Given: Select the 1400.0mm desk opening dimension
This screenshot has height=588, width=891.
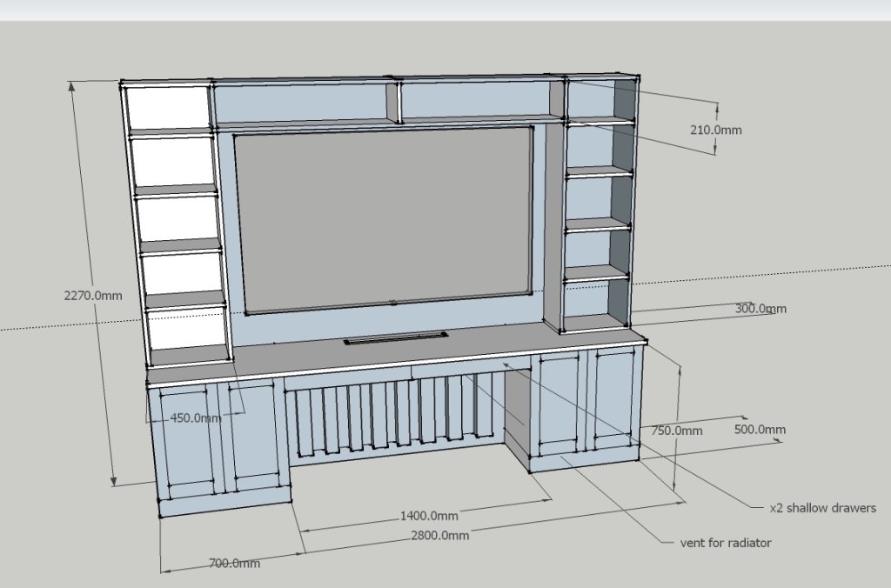Looking at the screenshot, I should point(428,515).
